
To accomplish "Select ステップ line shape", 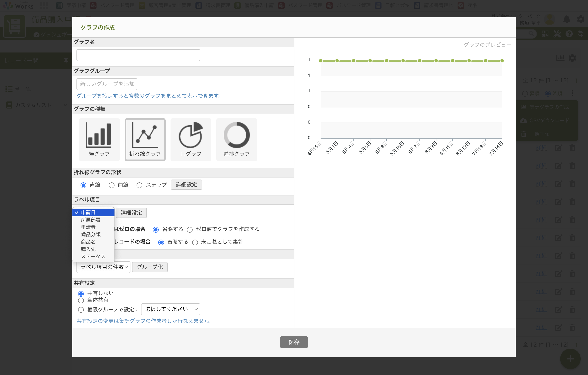I will point(139,185).
